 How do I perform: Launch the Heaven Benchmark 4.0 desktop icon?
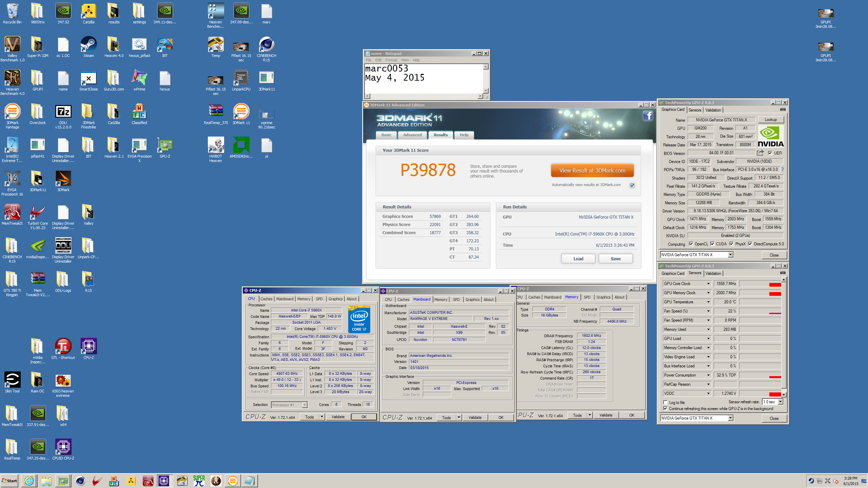click(12, 83)
